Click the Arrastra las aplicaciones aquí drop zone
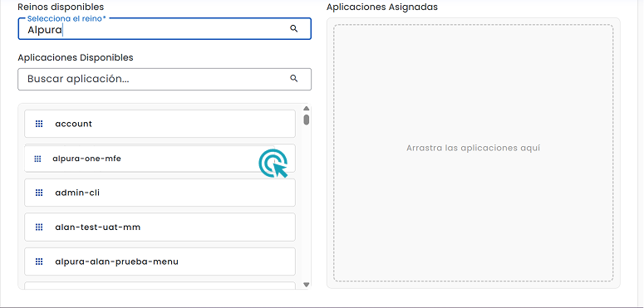The height and width of the screenshot is (308, 644). point(473,153)
